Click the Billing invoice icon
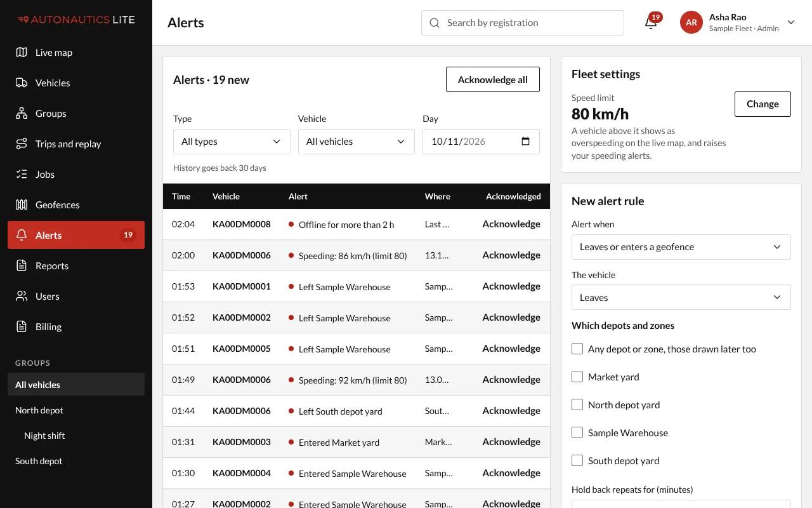This screenshot has height=508, width=812. pos(22,326)
